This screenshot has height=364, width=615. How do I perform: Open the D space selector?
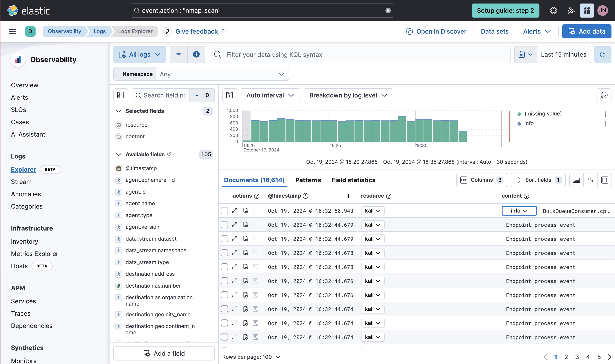point(30,31)
